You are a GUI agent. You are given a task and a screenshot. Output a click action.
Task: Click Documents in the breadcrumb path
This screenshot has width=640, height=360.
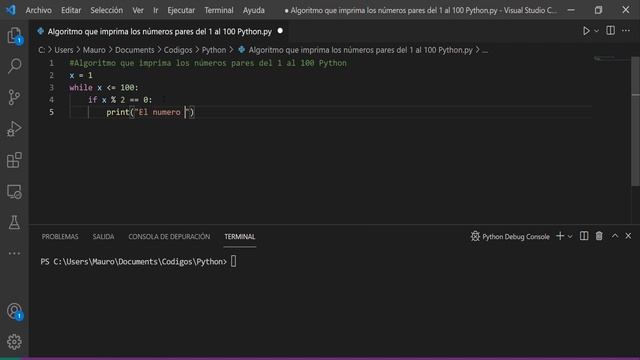[x=135, y=50]
